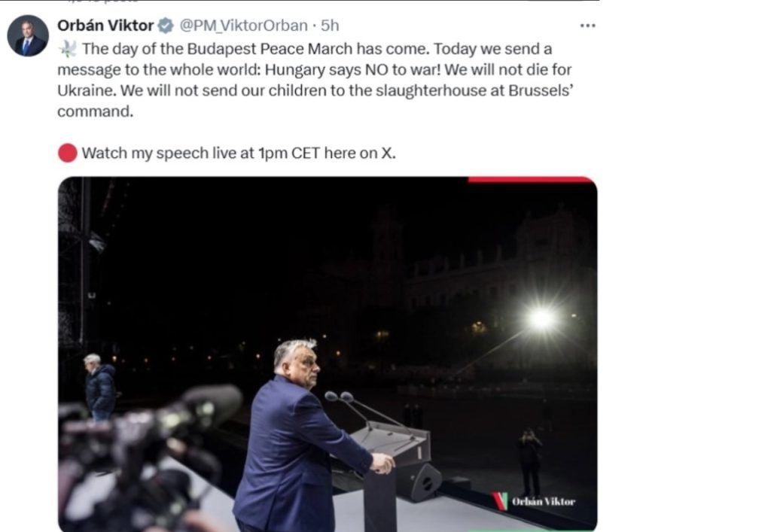
Task: Click the photographer standing at photo's right
Action: 529,461
